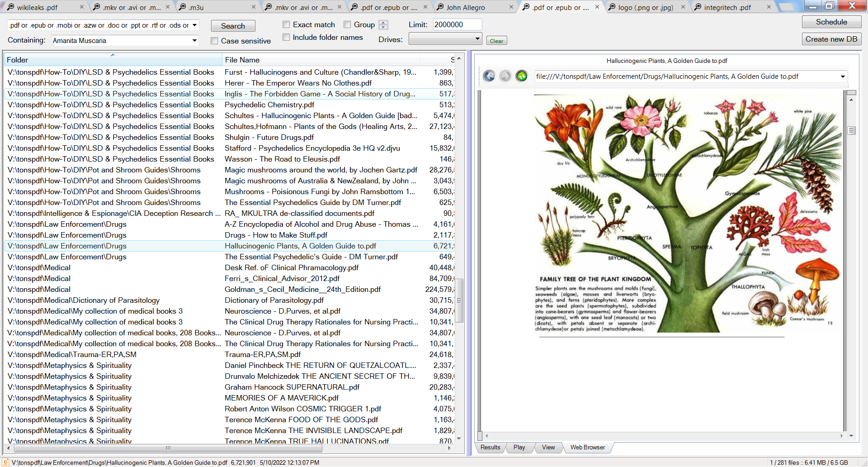Click the status bar file icon
The width and height of the screenshot is (868, 467).
[x=6, y=462]
